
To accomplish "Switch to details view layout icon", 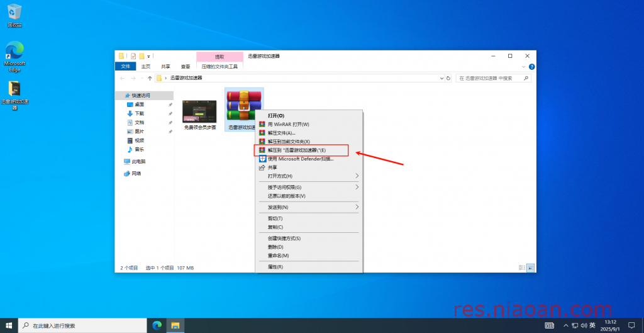I will [x=522, y=268].
